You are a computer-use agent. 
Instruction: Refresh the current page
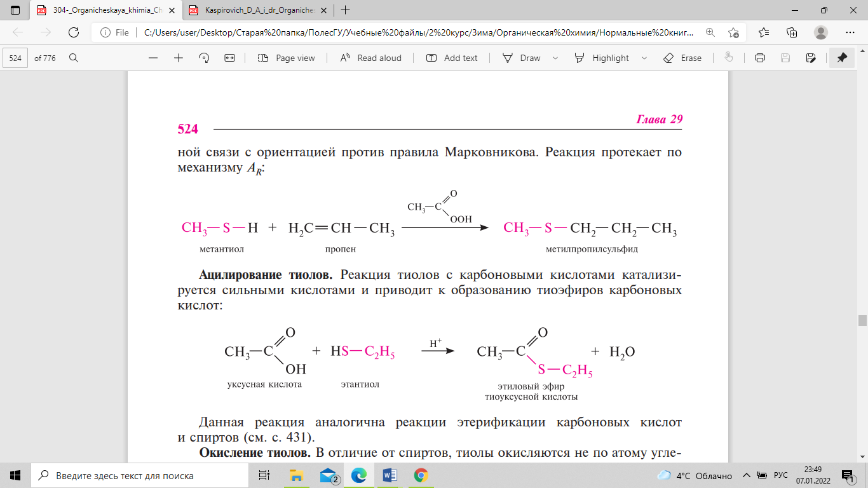(74, 32)
